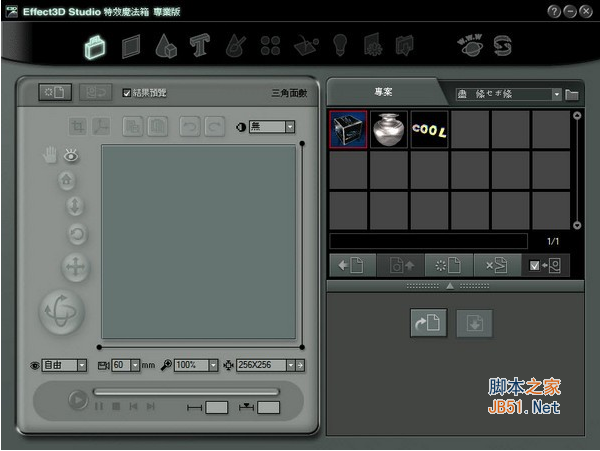
Task: Click the project name text field
Action: coord(429,241)
